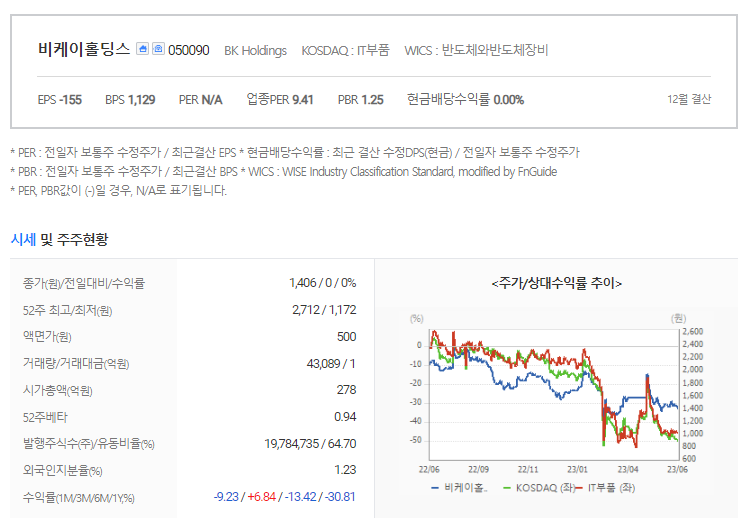The image size is (744, 518).
Task: Click the 현금배당수익률 0.00% figure
Action: [465, 100]
